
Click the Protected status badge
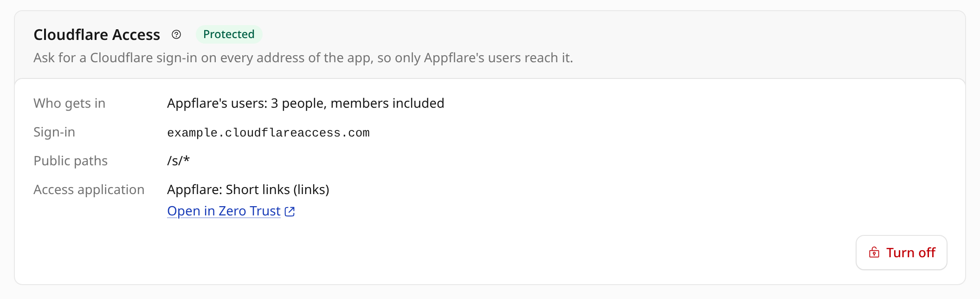229,34
